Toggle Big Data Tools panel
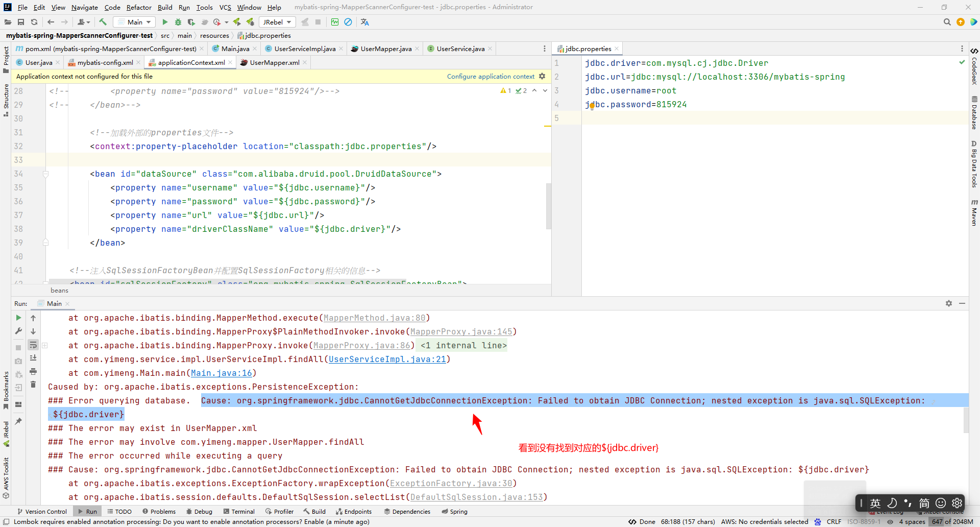The height and width of the screenshot is (527, 980). [x=974, y=164]
